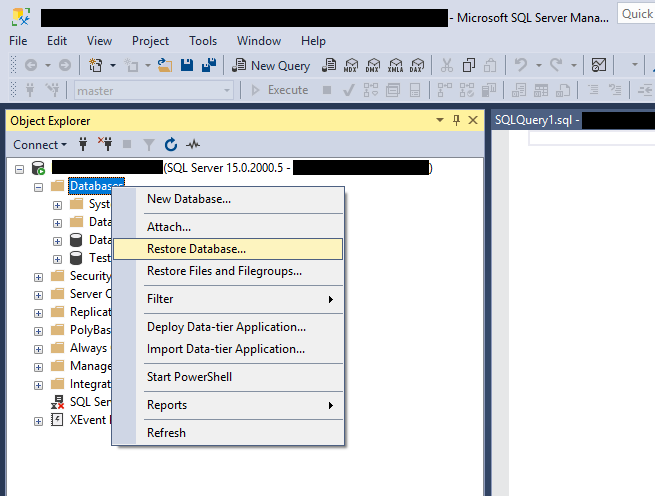Screen dimensions: 655x496
Task: Expand the Security folder node
Action: click(39, 276)
